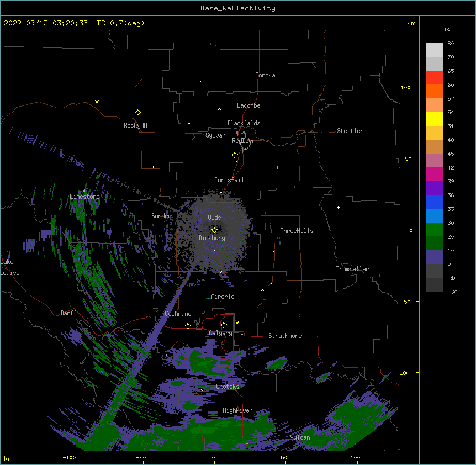Click the yellow marker south of RedDeer

click(x=235, y=155)
